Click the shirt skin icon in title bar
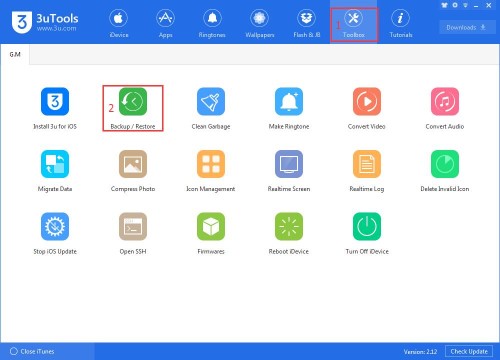The width and height of the screenshot is (500, 360). coord(444,5)
